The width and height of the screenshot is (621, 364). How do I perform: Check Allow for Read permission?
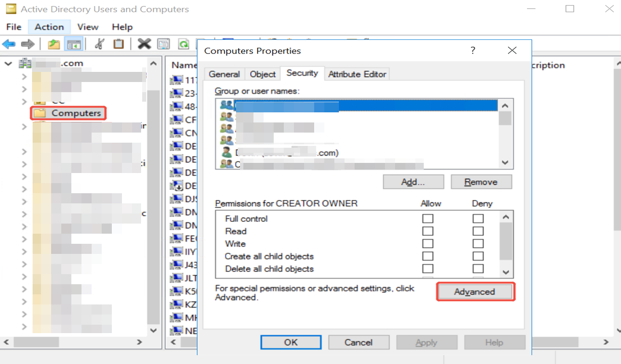(428, 231)
